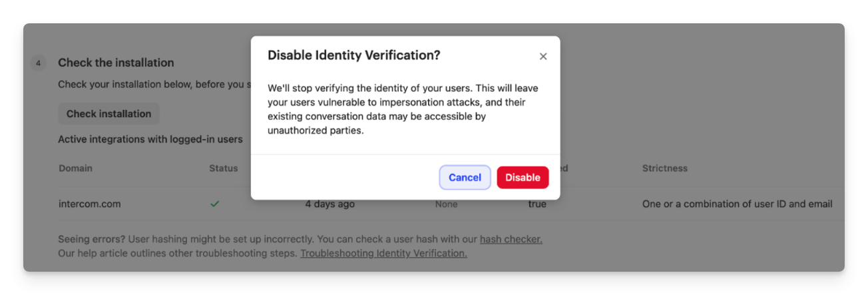Click the '4 days ago' cell
The width and height of the screenshot is (868, 295).
[x=329, y=204]
